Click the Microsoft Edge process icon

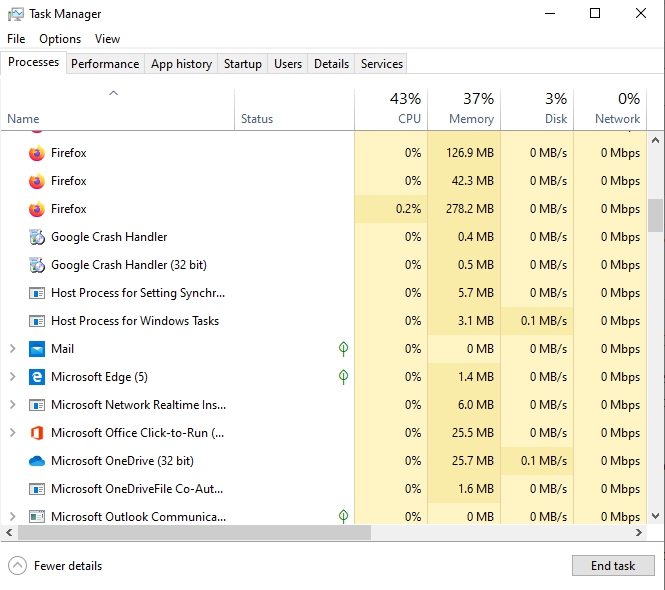click(x=37, y=377)
